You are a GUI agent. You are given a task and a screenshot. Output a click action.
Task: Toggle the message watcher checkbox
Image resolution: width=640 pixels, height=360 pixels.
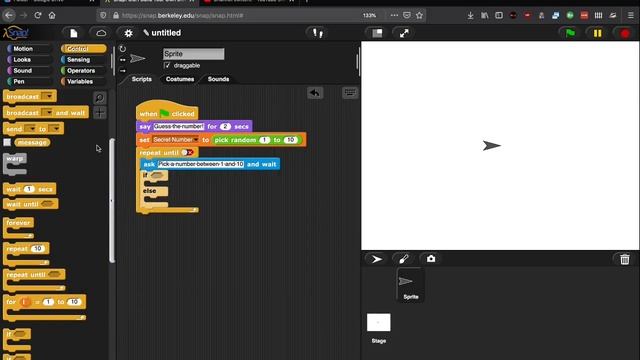pos(7,142)
